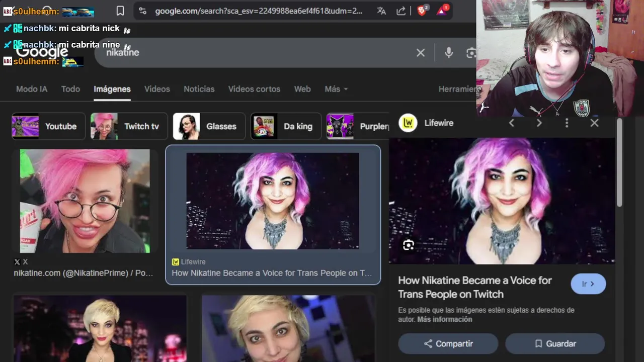This screenshot has width=644, height=362.
Task: Click the address bar URL
Action: [x=259, y=11]
